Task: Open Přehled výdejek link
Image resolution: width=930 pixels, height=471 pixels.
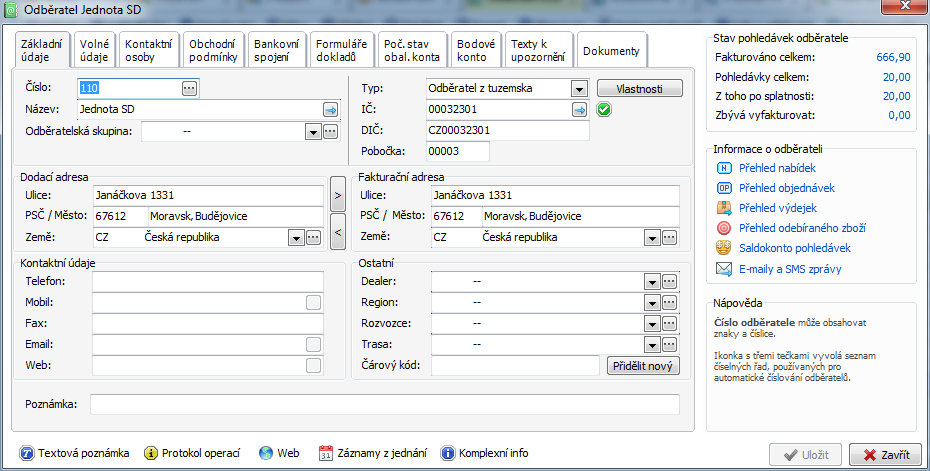Action: tap(778, 208)
